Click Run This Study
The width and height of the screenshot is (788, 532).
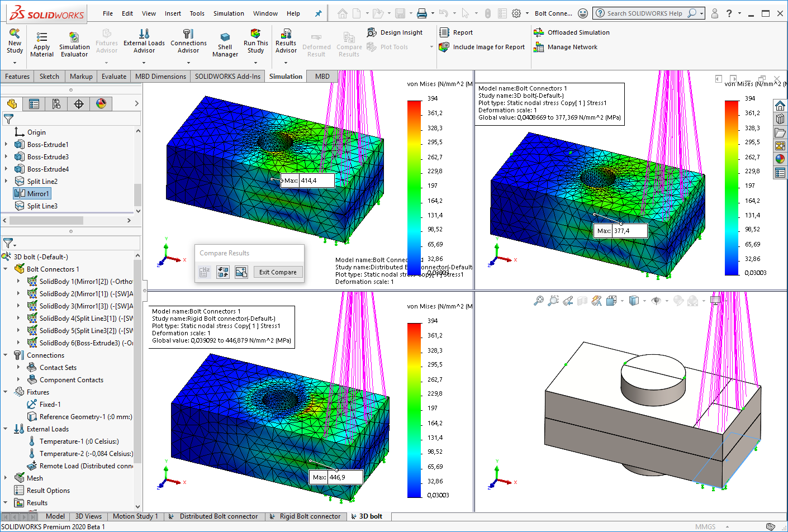click(255, 44)
